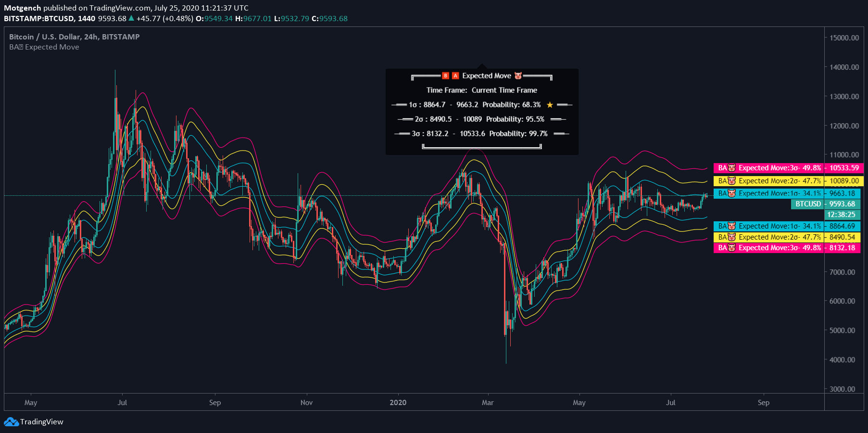Click the 1σ range row in tooltip

pos(482,105)
